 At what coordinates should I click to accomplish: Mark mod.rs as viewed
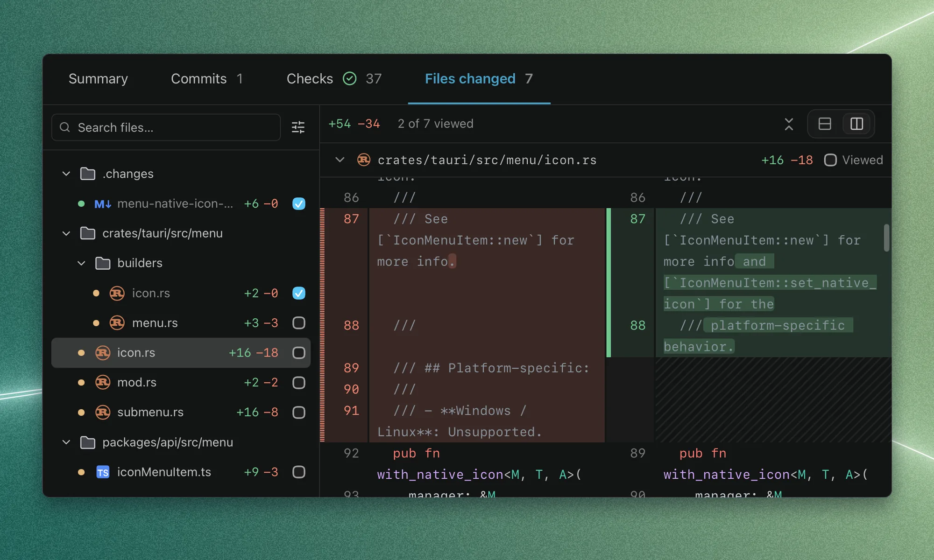(x=299, y=383)
